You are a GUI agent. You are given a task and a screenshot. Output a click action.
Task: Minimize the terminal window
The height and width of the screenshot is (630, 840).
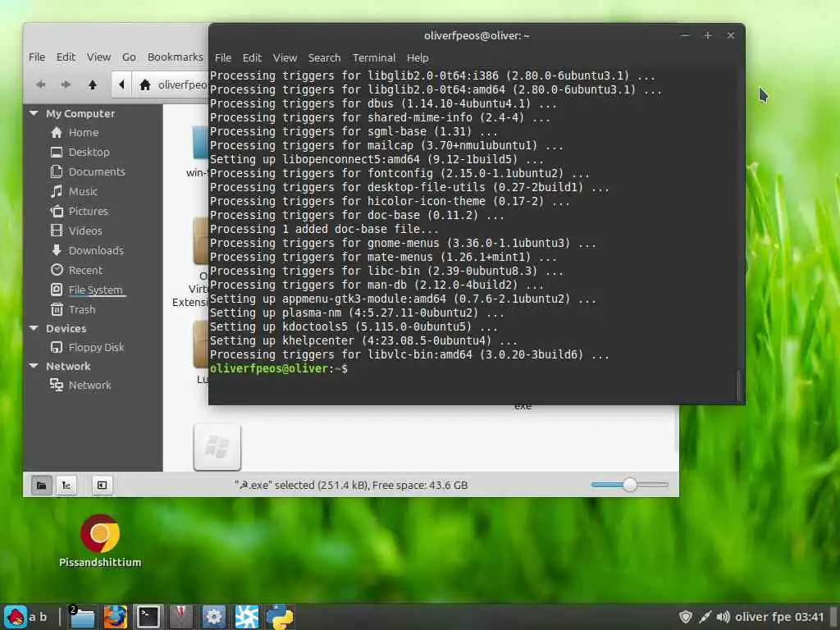pos(684,35)
